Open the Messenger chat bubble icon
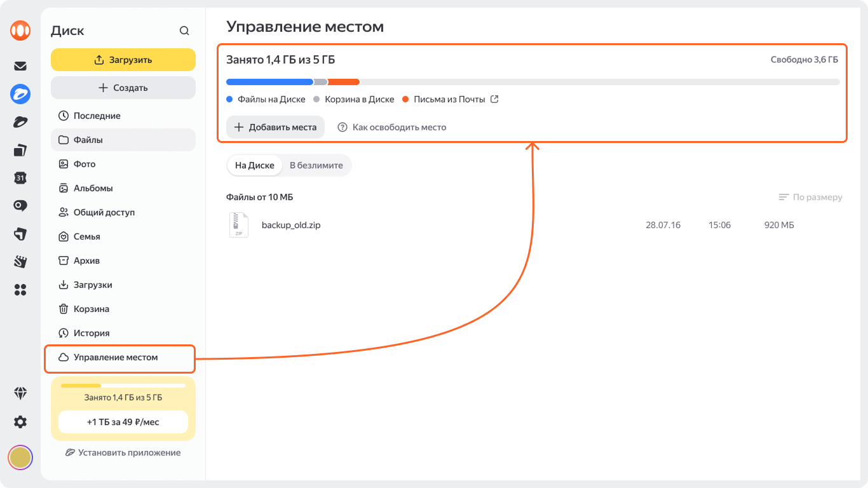 click(20, 205)
